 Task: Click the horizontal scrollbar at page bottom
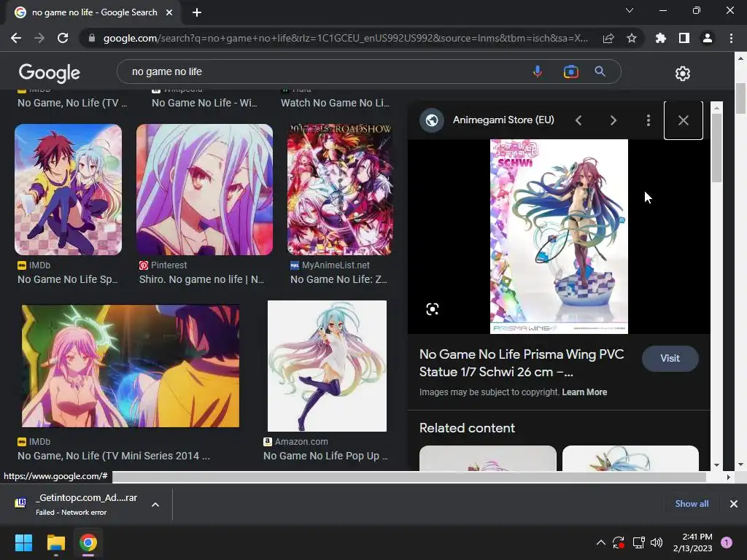tap(409, 477)
